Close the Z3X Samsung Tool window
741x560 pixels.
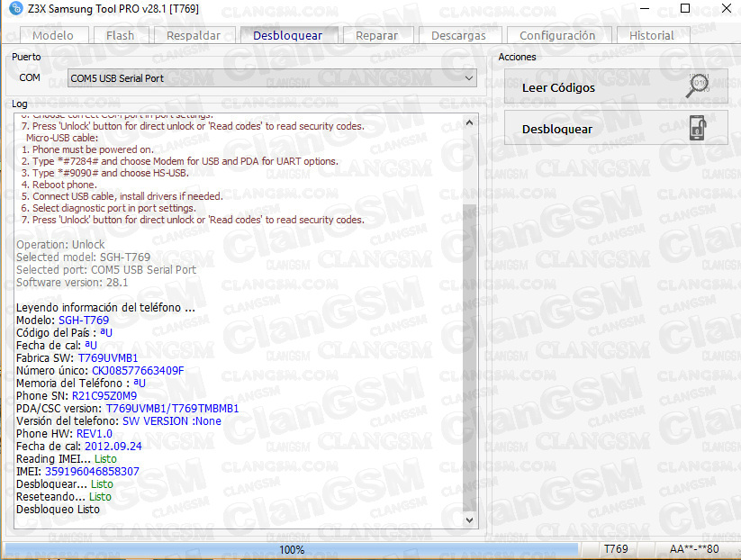click(x=727, y=8)
